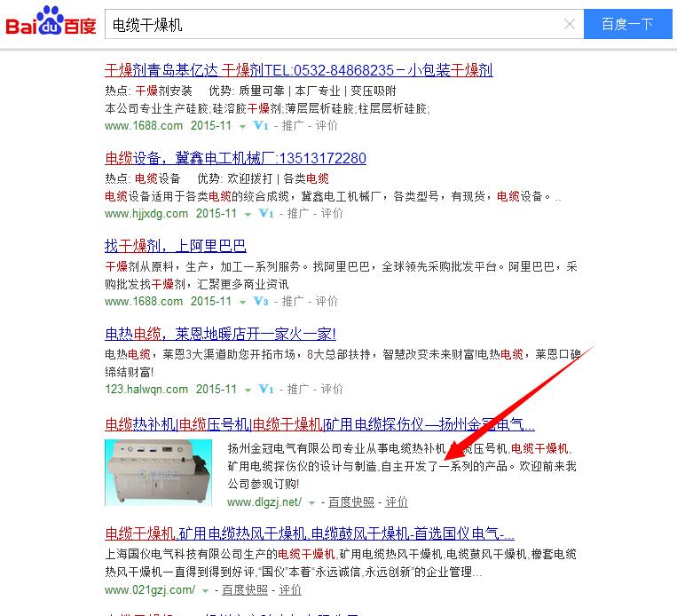This screenshot has height=616, width=677.
Task: Click the Baidu logo
Action: (x=51, y=21)
